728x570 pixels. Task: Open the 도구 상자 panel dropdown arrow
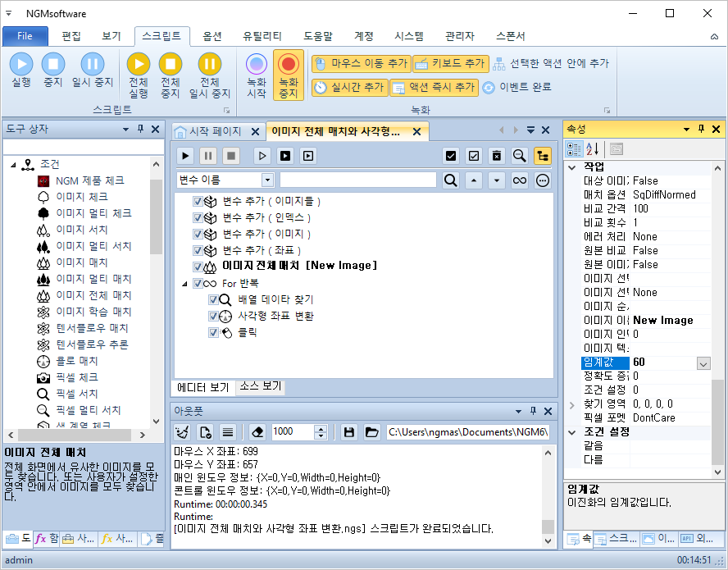(125, 130)
